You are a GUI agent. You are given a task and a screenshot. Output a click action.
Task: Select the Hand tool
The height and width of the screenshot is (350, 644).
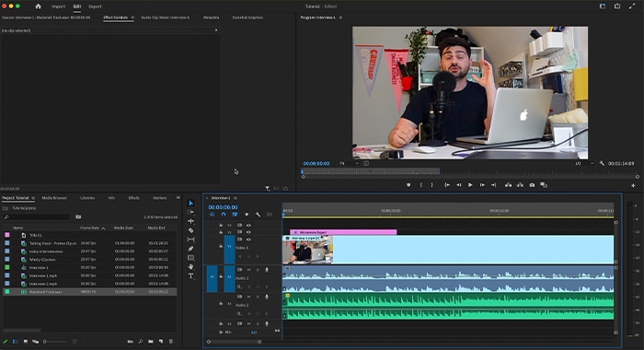tap(191, 267)
